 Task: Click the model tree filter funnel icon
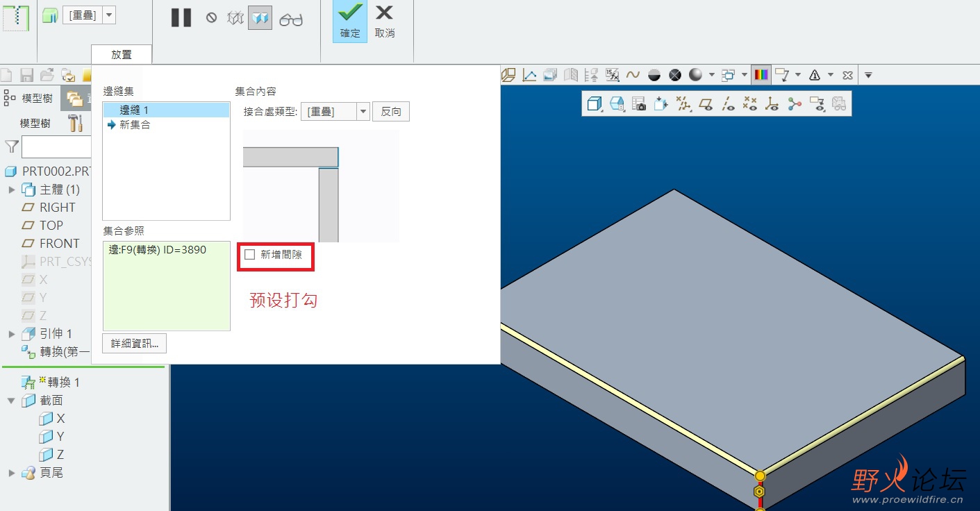(11, 146)
